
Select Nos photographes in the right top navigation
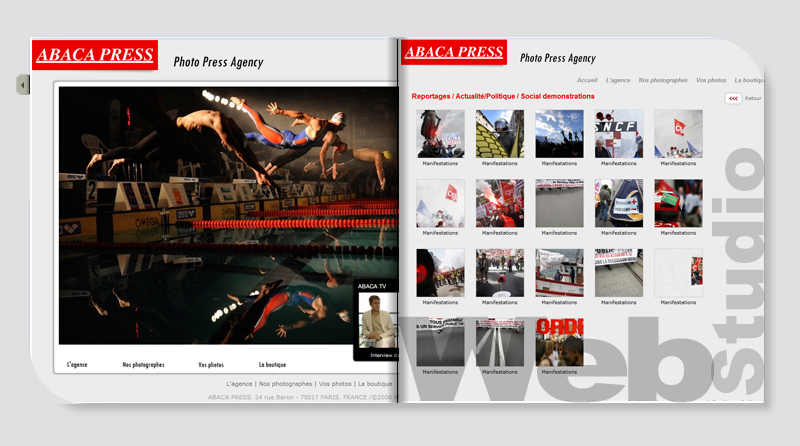pyautogui.click(x=663, y=80)
